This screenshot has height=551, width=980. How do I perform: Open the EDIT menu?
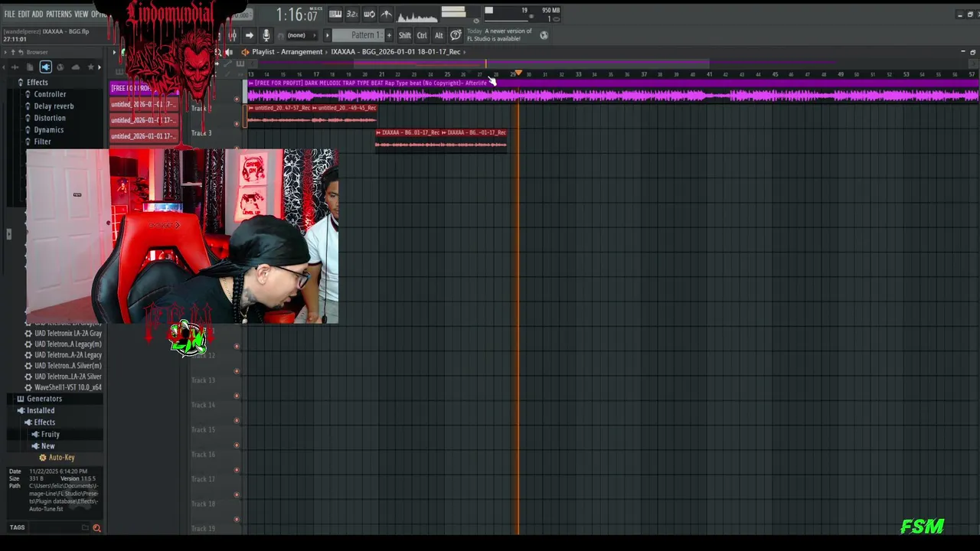[24, 15]
